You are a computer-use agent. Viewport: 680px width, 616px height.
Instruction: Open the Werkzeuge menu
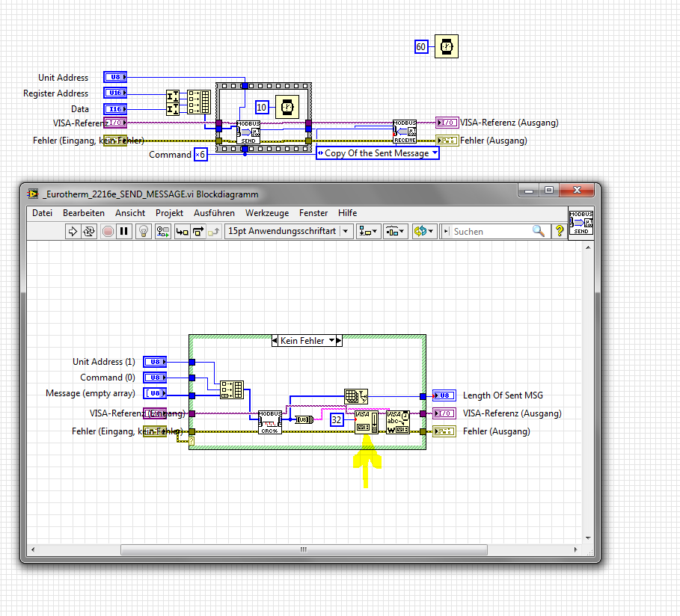pyautogui.click(x=267, y=213)
